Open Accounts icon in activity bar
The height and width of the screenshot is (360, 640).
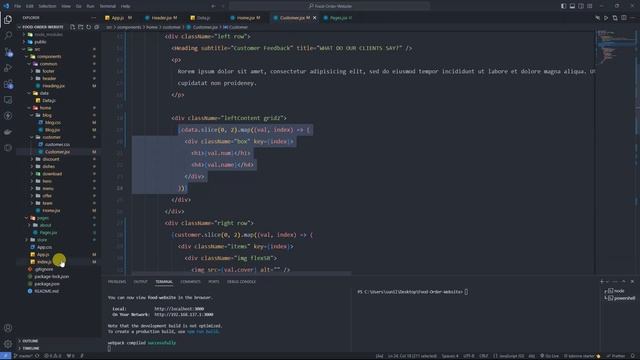coord(8,328)
